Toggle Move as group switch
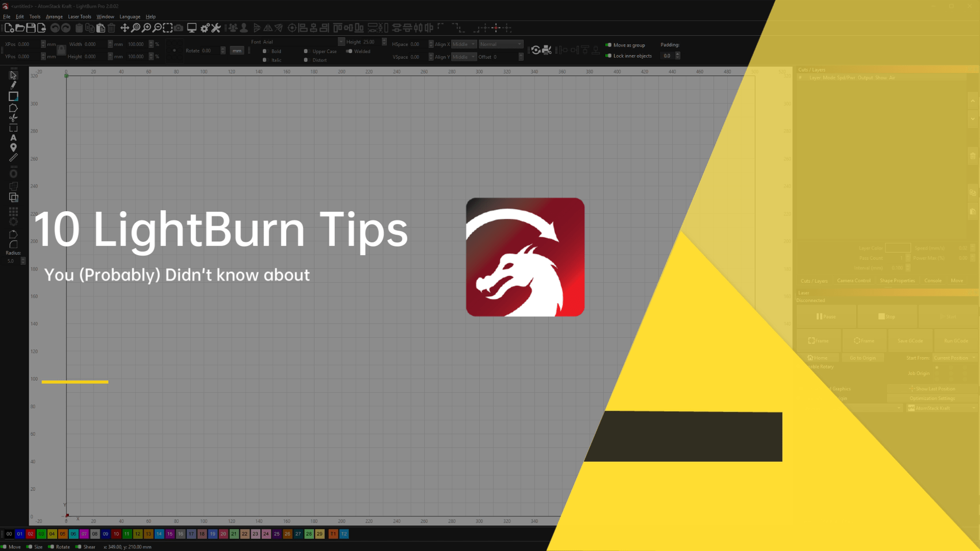The height and width of the screenshot is (551, 980). pyautogui.click(x=608, y=45)
